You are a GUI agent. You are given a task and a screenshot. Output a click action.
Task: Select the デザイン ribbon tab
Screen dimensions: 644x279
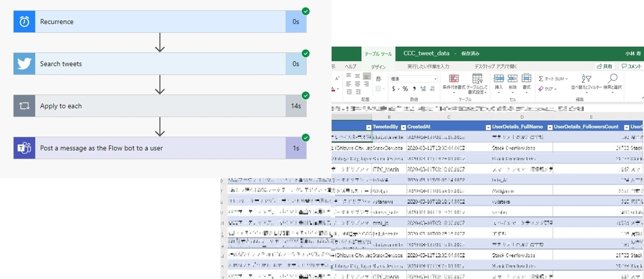coord(378,67)
